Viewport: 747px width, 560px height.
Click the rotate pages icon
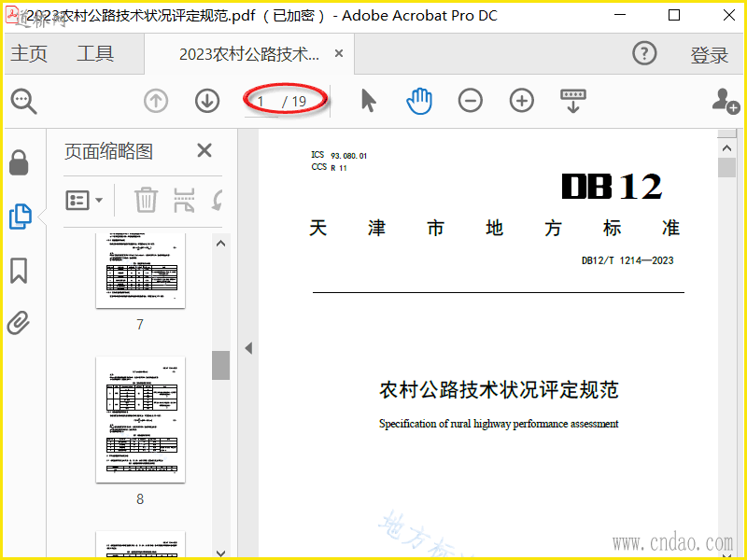pos(218,200)
